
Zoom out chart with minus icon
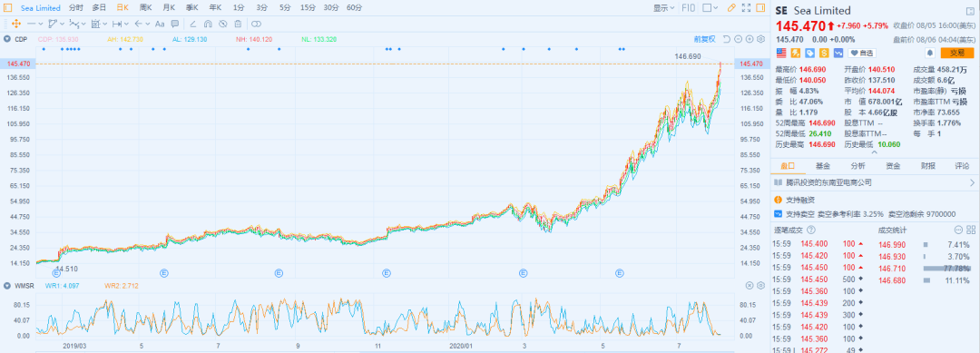[x=739, y=39]
